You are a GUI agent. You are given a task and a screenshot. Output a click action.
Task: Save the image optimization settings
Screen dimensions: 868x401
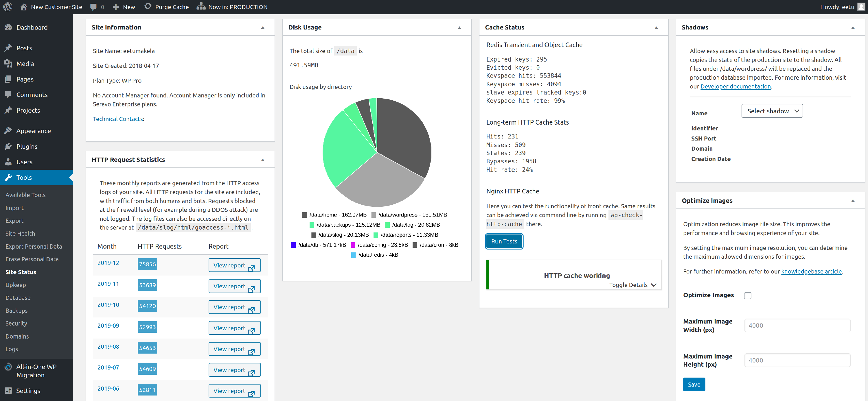tap(694, 385)
